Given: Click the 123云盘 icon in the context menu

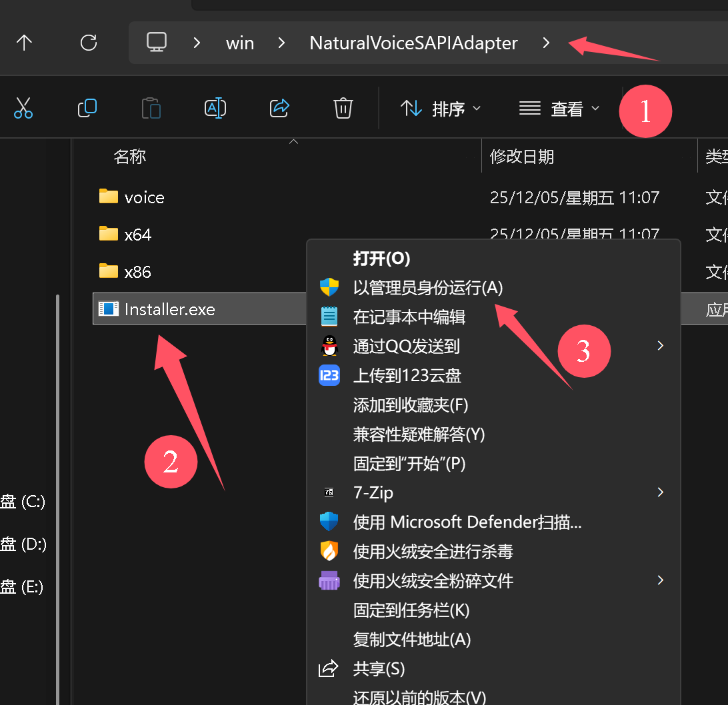Looking at the screenshot, I should point(329,375).
